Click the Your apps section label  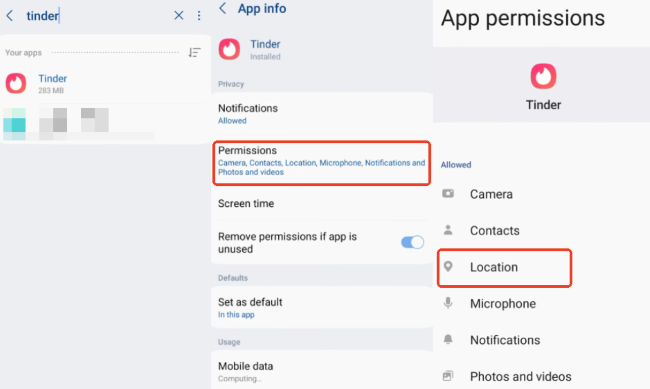[23, 53]
